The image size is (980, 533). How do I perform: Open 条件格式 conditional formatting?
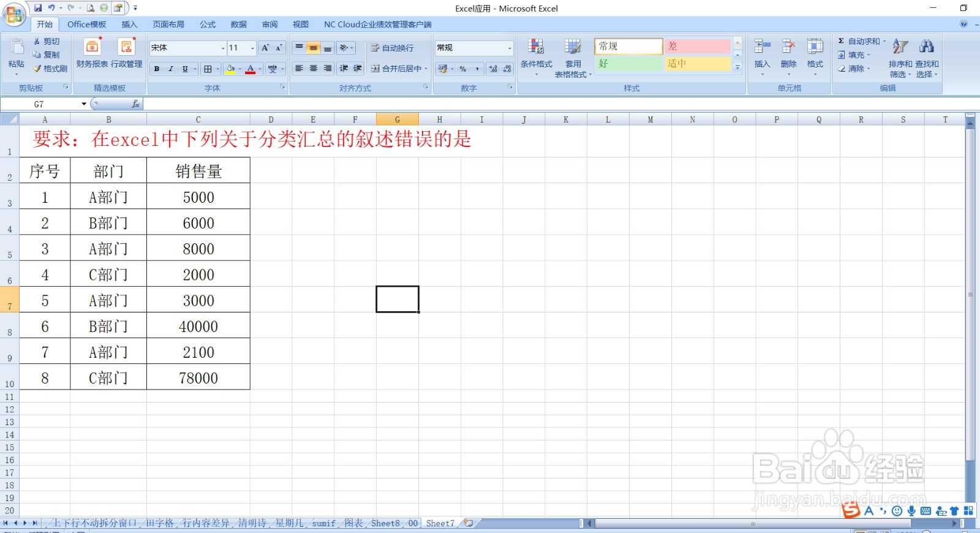pos(536,58)
